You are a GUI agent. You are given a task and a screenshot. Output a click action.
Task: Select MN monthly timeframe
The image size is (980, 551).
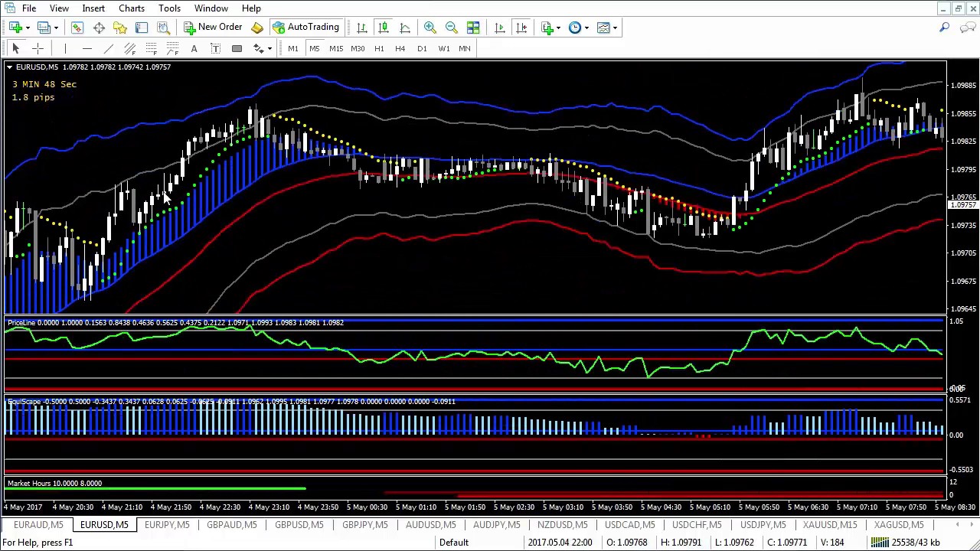pyautogui.click(x=465, y=48)
